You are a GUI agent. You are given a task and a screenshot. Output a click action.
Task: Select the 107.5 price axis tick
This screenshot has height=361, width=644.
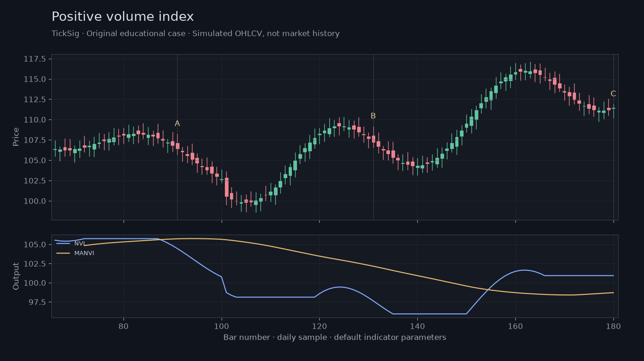point(35,140)
